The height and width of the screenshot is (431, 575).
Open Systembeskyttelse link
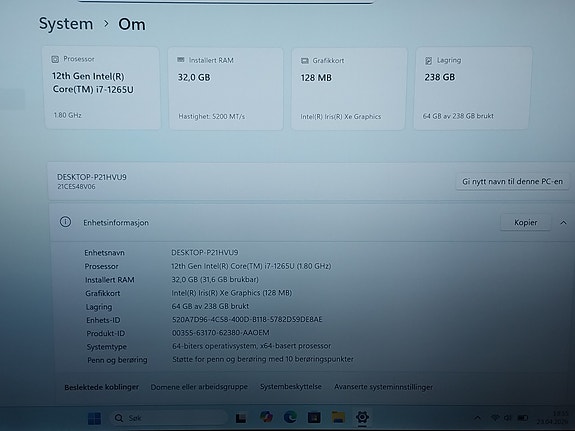coord(291,387)
